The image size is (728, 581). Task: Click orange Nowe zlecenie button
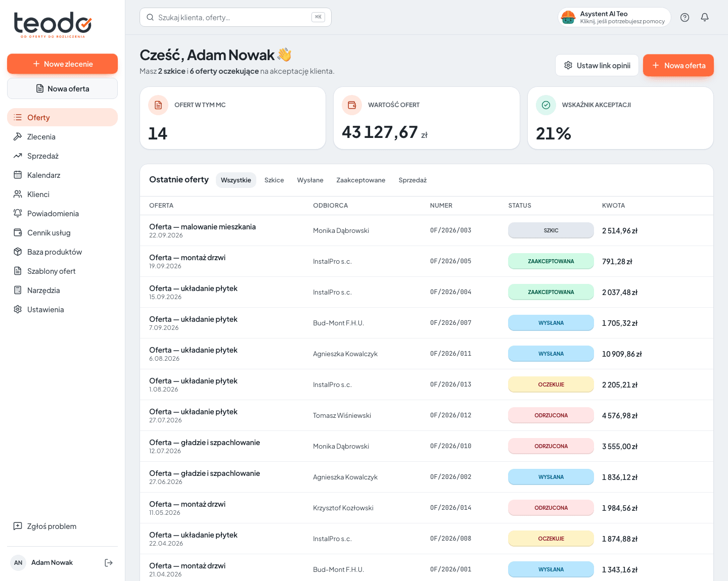point(62,64)
